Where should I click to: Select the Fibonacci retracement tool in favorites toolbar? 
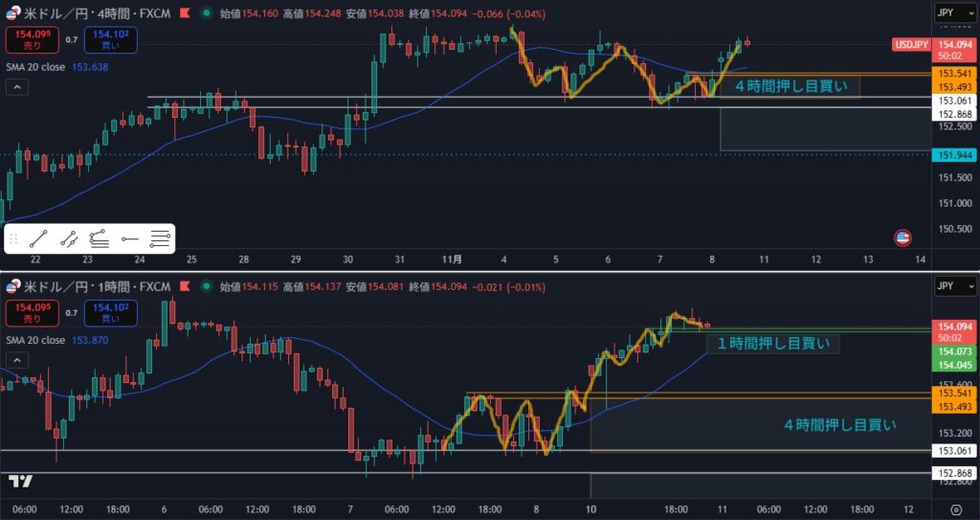point(160,239)
